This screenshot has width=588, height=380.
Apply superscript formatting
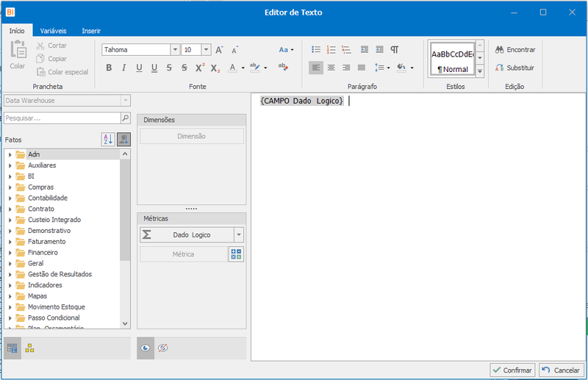(200, 68)
